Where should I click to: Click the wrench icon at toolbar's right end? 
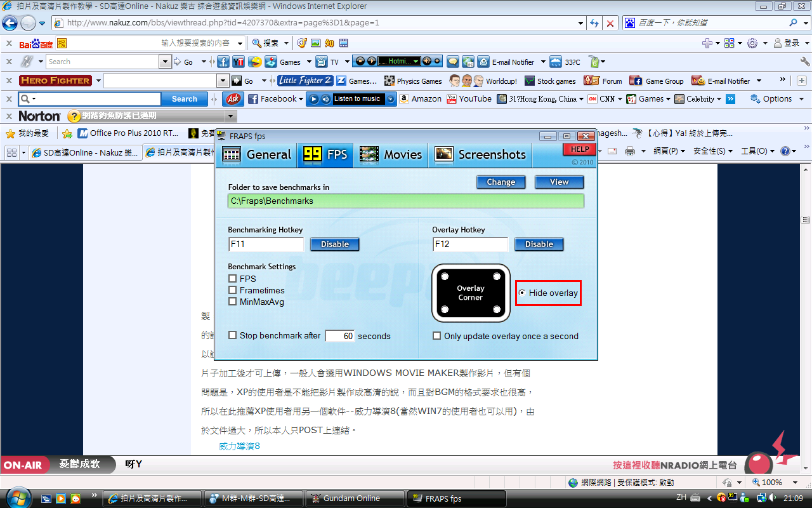(x=805, y=62)
